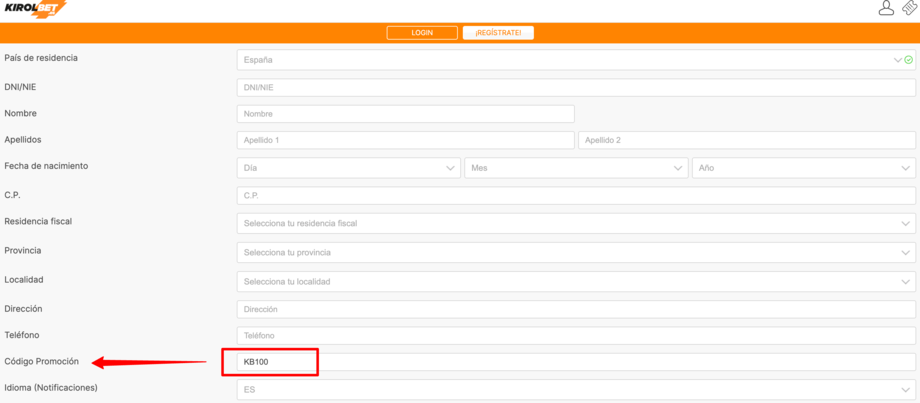
Task: Open the País de residencia dropdown
Action: (576, 60)
